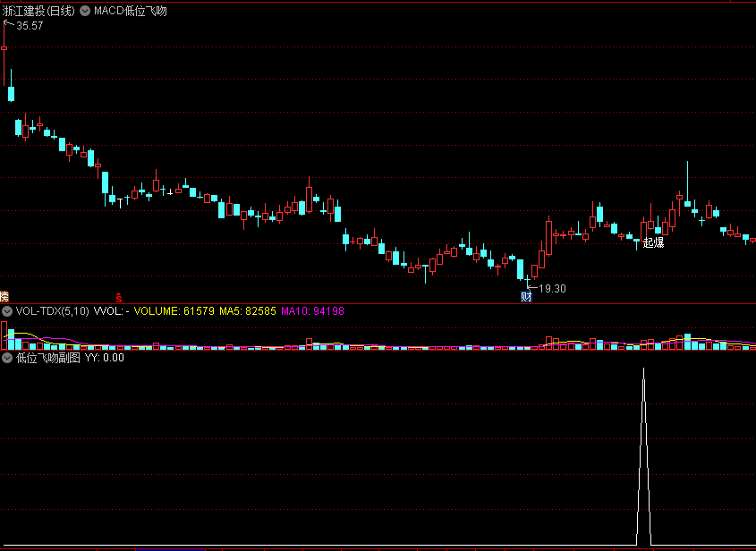The width and height of the screenshot is (756, 551).
Task: Click the VOLUME: 61579 readout
Action: click(174, 311)
